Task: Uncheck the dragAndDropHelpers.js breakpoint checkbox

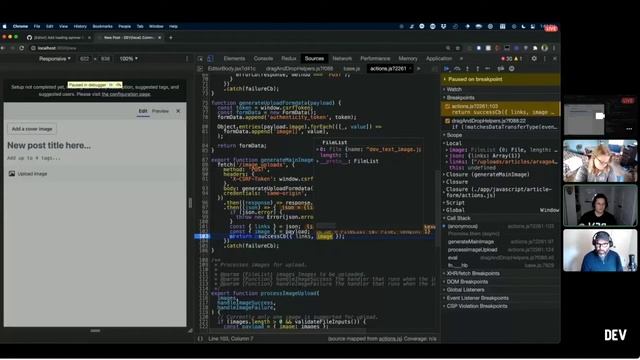Action: [x=447, y=121]
